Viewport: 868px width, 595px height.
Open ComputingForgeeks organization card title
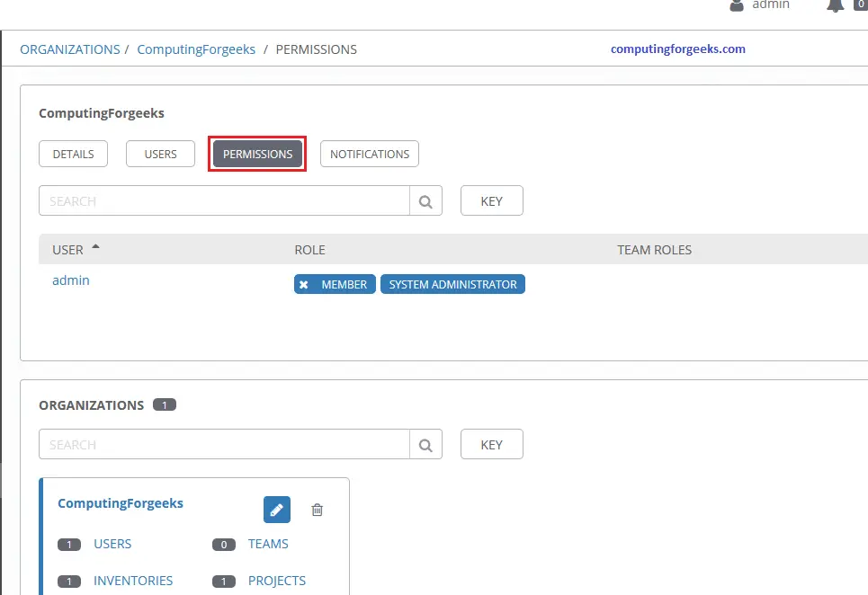pyautogui.click(x=121, y=503)
